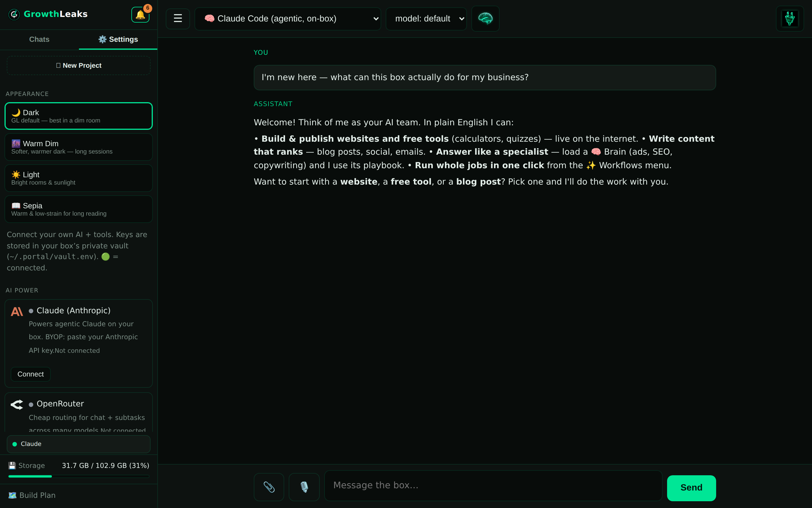Click the microphone voice input icon
This screenshot has width=812, height=508.
pos(304,487)
